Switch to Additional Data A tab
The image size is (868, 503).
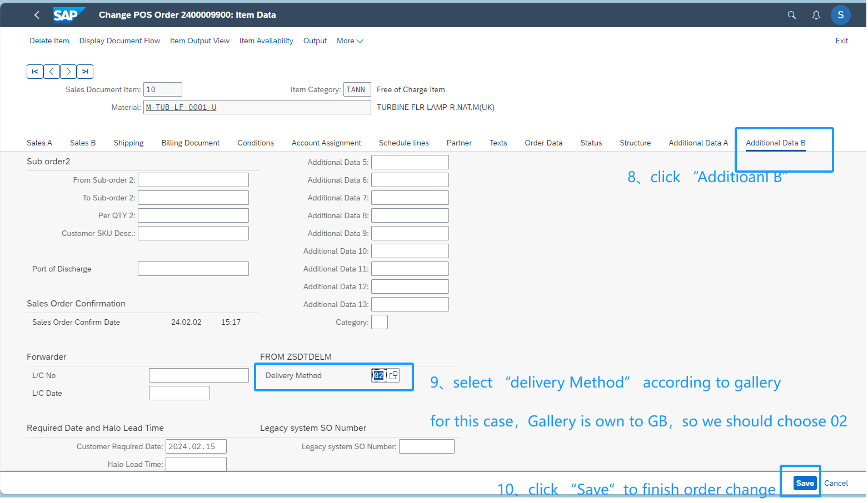[698, 143]
